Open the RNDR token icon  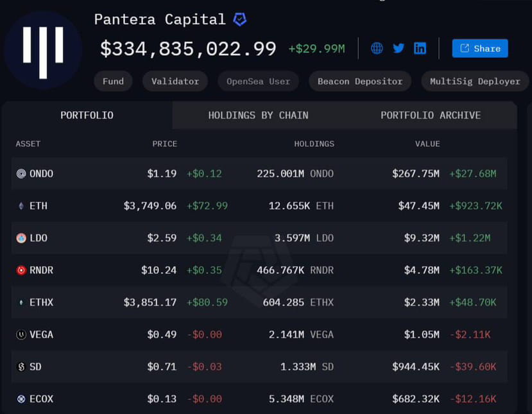21,270
